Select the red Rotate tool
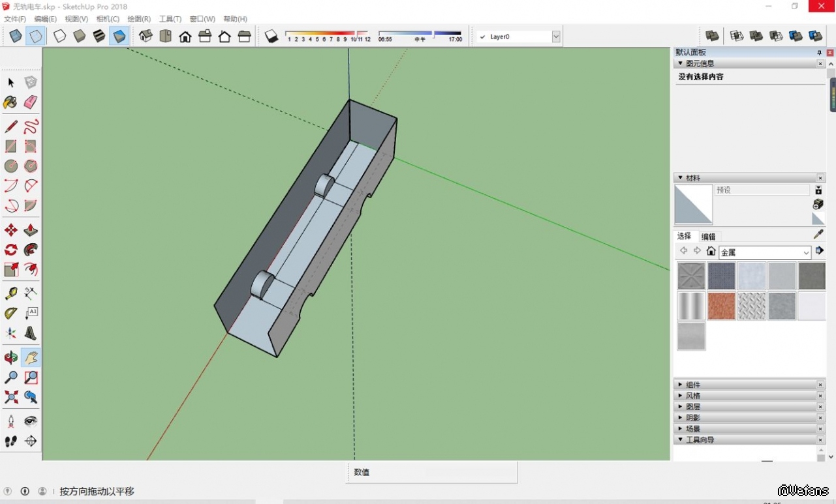 click(11, 250)
